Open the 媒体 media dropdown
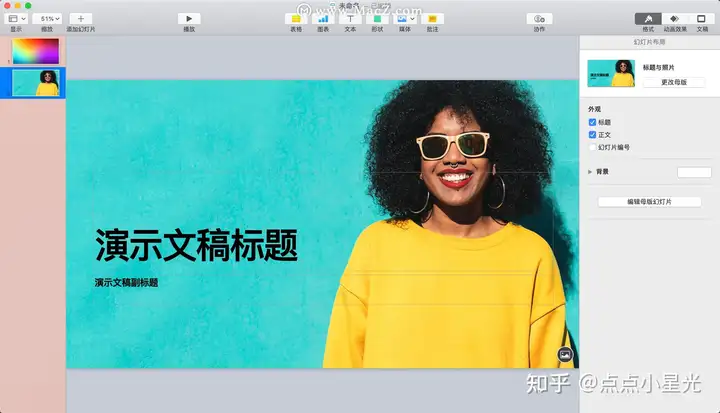Image resolution: width=720 pixels, height=413 pixels. click(x=405, y=19)
